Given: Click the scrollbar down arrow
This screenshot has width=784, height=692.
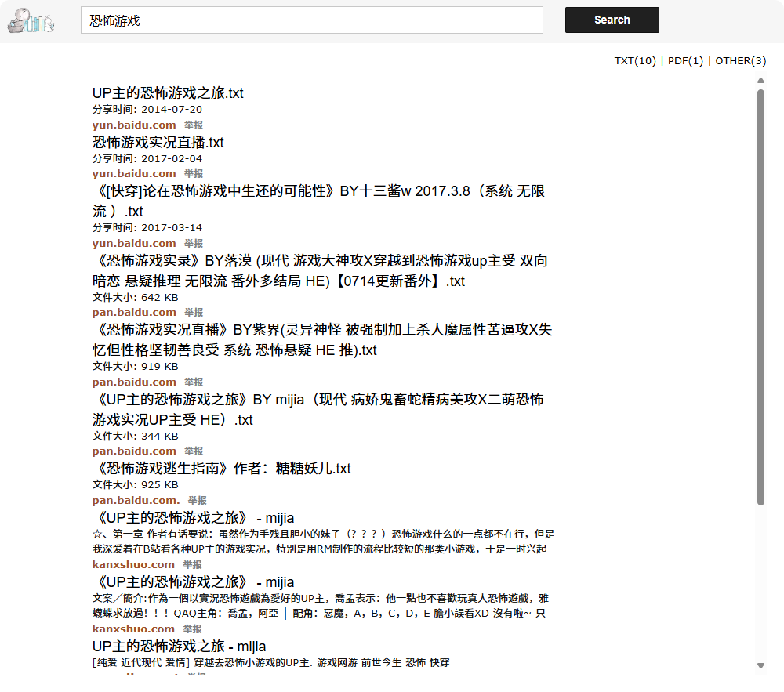Looking at the screenshot, I should pos(760,665).
